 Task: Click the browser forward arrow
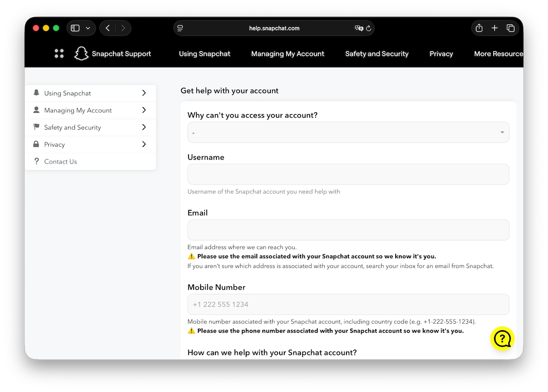tap(123, 28)
